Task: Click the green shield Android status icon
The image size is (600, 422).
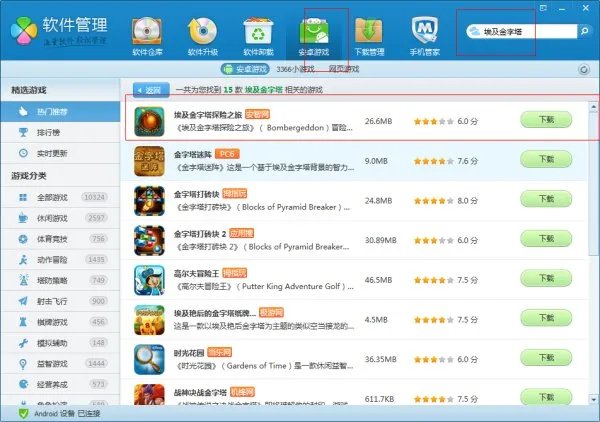Action: 23,414
